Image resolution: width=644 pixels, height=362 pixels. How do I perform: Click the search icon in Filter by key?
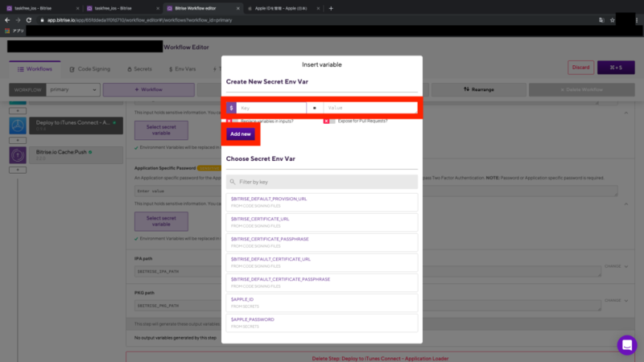coord(233,182)
